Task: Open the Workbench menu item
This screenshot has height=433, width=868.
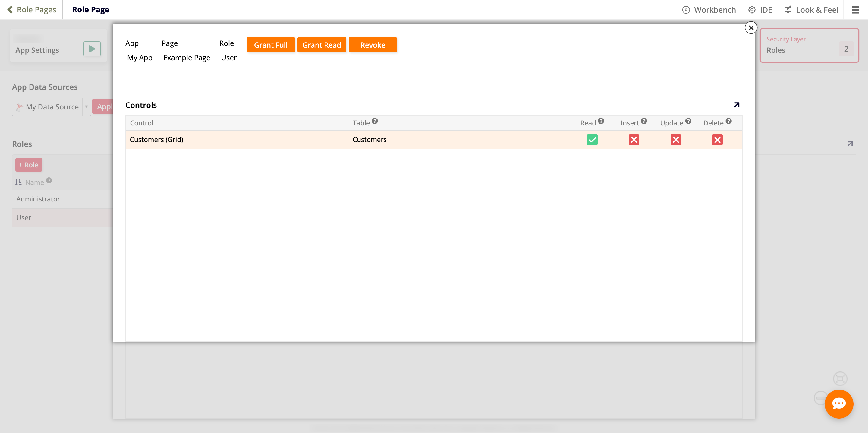Action: point(709,10)
